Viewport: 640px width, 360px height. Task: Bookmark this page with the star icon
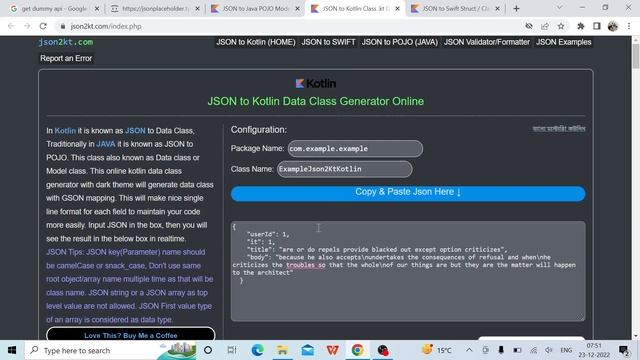(x=561, y=26)
